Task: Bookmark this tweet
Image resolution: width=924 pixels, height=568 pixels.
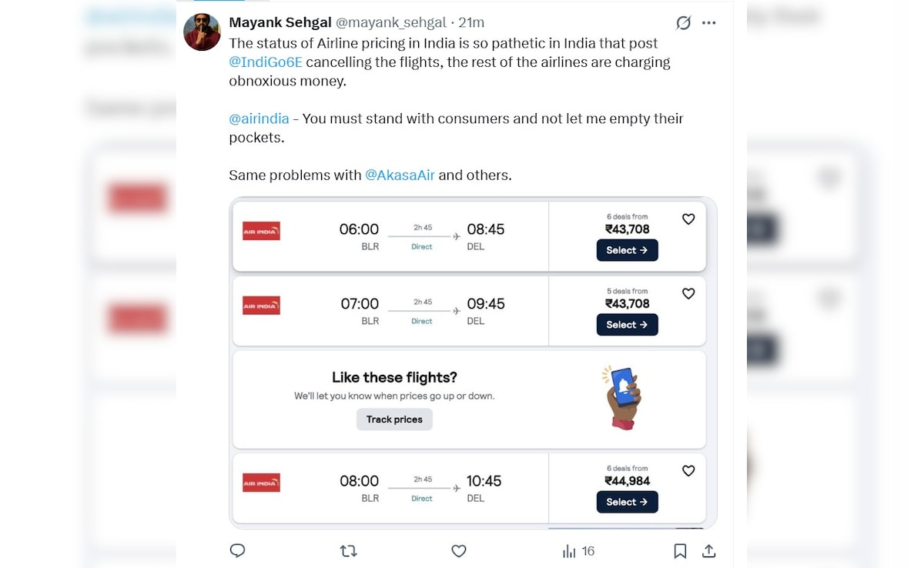Action: coord(680,551)
